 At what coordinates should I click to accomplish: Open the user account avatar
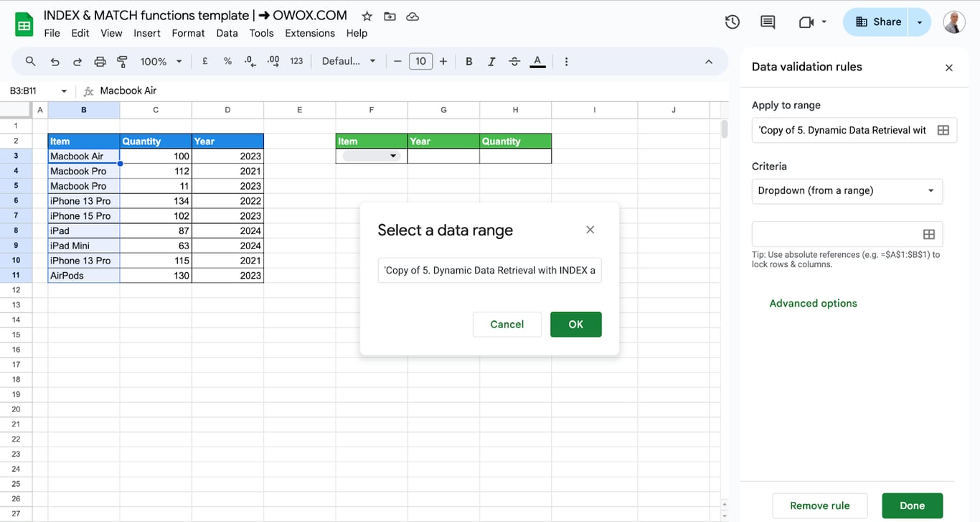click(954, 22)
